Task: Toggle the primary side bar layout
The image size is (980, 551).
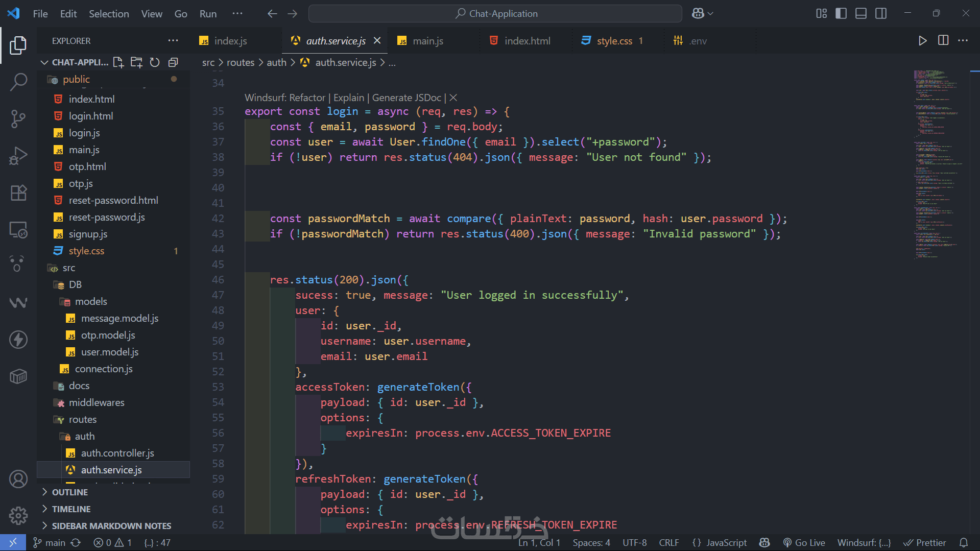Action: click(841, 14)
